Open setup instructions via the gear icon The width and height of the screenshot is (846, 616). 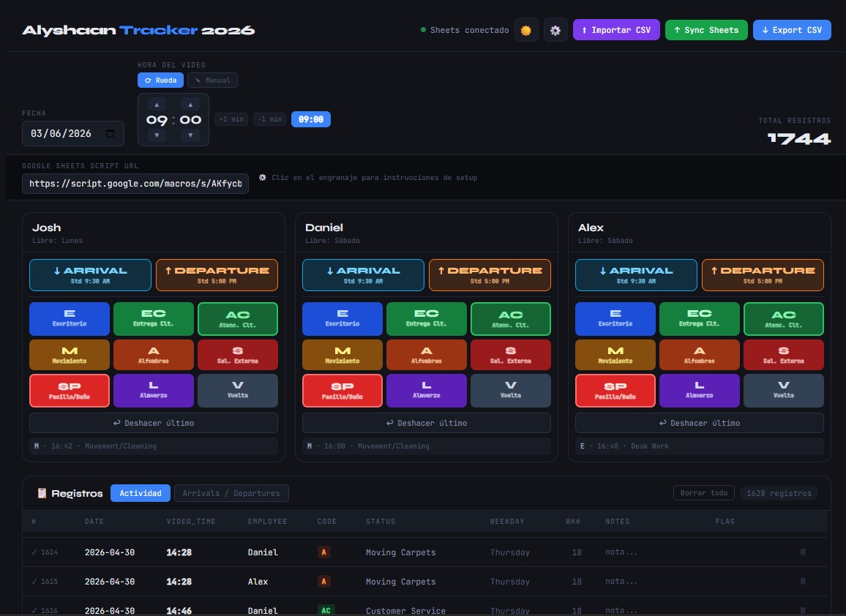coord(555,30)
